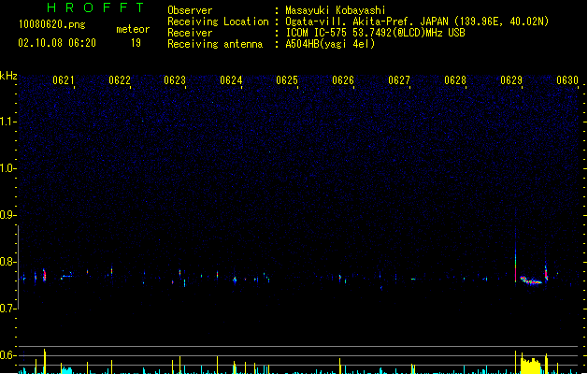Click the Receiver field label
The width and height of the screenshot is (588, 374).
pyautogui.click(x=190, y=33)
